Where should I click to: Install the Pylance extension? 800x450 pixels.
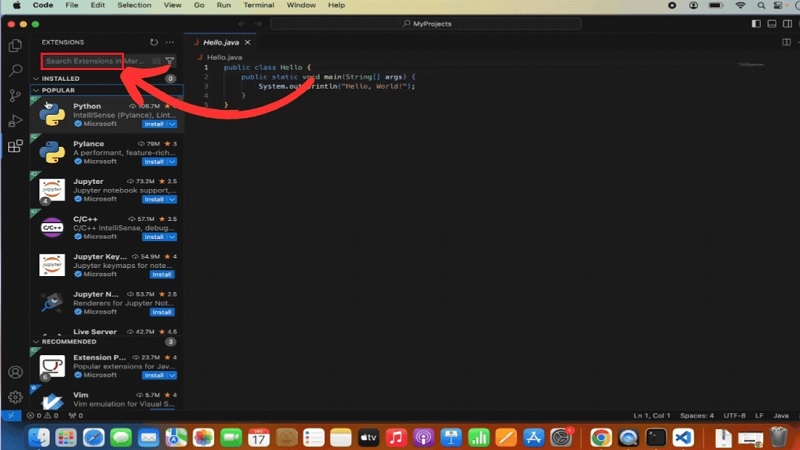pos(154,162)
